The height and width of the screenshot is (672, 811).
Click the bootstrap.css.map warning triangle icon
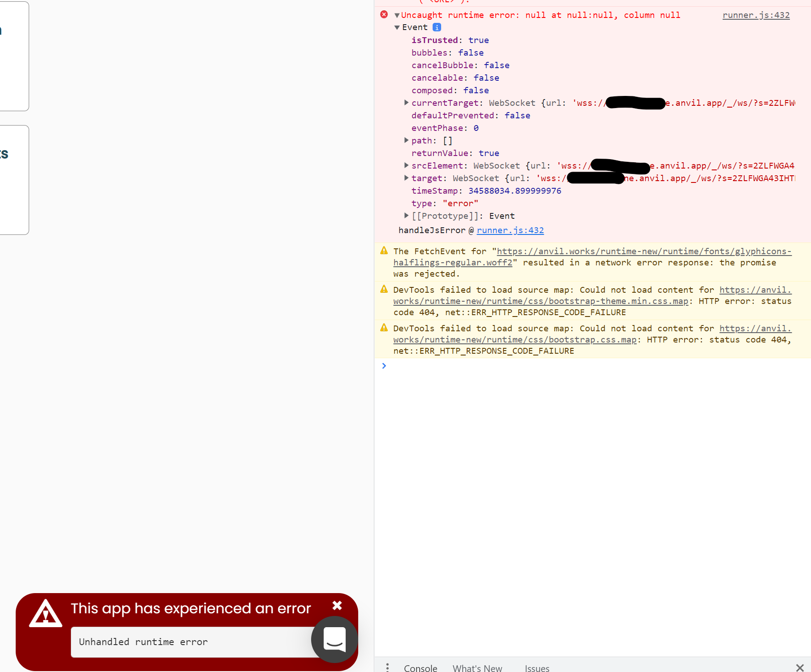click(x=384, y=328)
